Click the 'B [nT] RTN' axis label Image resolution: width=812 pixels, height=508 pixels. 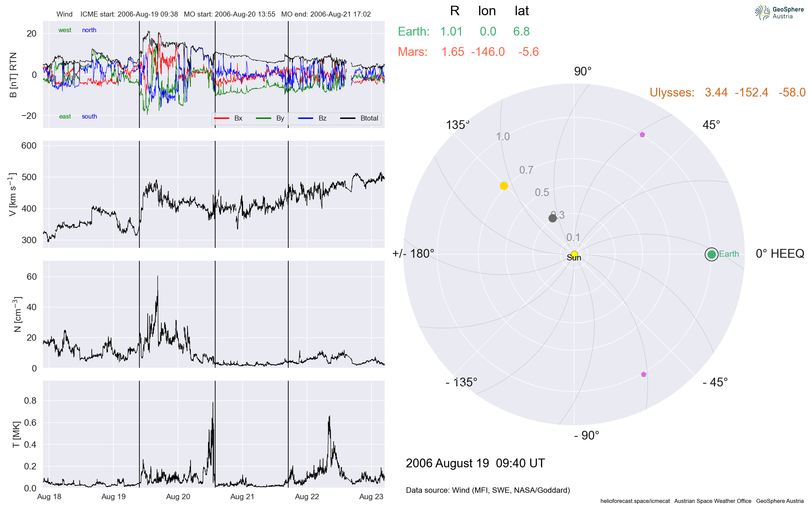(x=13, y=75)
